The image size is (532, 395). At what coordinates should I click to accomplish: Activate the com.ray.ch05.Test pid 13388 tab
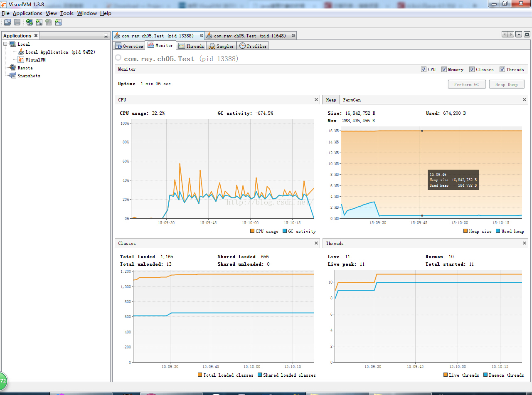tap(158, 36)
